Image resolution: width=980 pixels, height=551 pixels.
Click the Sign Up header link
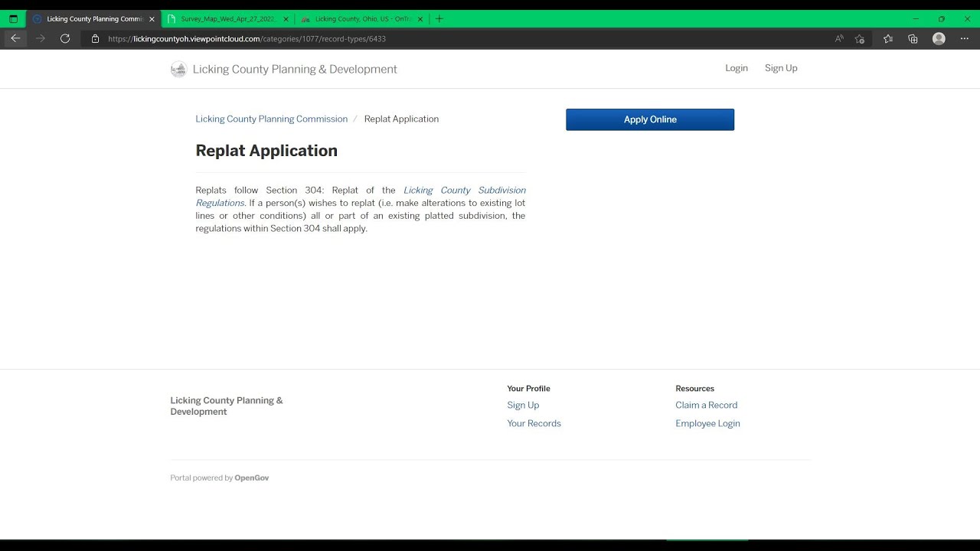coord(781,68)
